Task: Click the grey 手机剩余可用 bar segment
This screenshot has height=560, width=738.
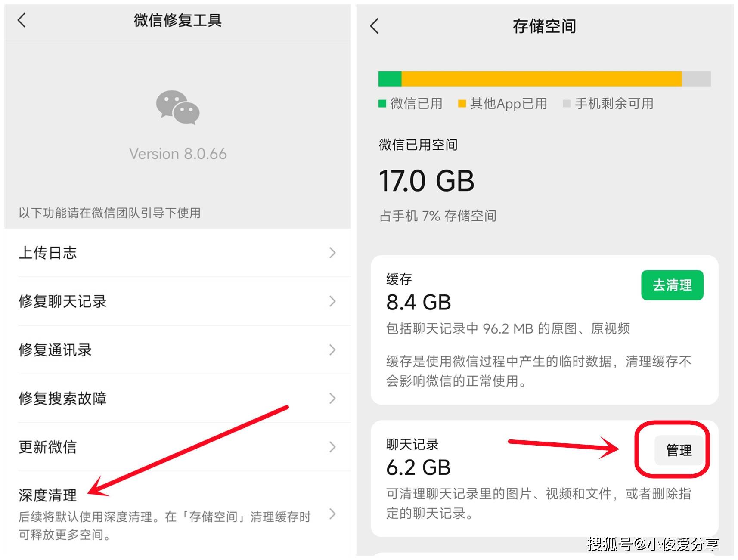Action: (696, 79)
